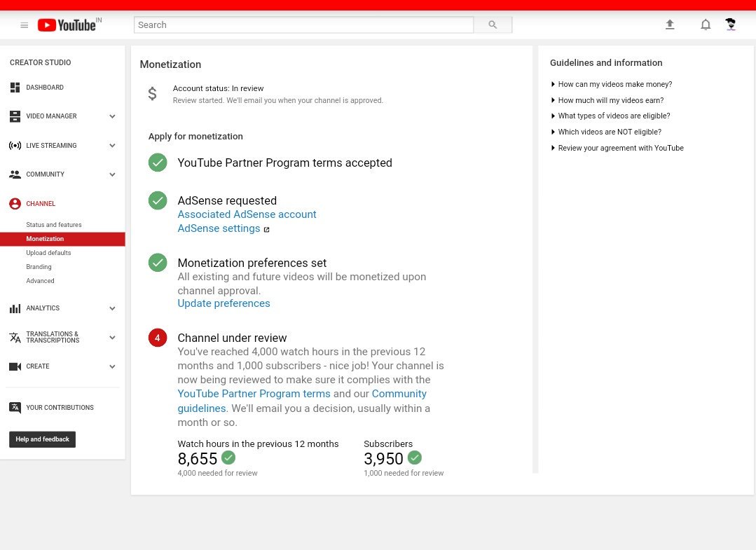Click the Video Manager icon
Image resolution: width=756 pixels, height=550 pixels.
[15, 116]
